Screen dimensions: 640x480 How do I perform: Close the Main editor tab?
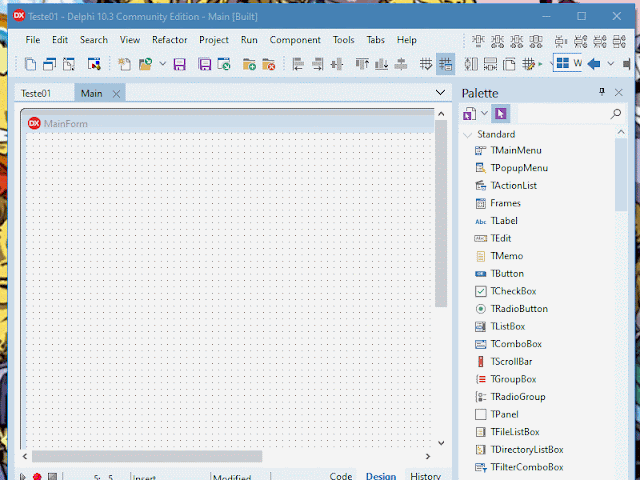click(116, 94)
